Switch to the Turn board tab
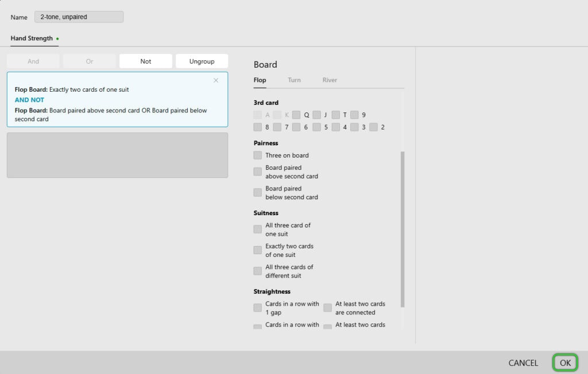 [294, 80]
